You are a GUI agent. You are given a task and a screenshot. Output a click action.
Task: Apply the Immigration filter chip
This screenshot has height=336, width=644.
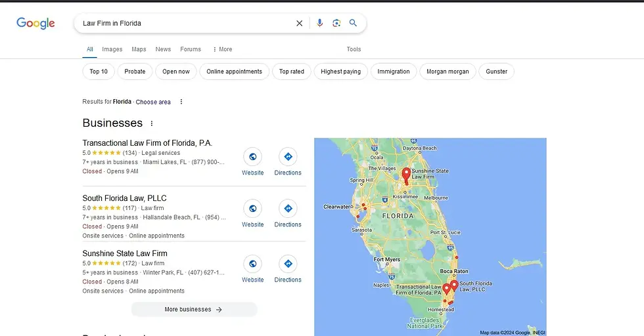coord(394,72)
